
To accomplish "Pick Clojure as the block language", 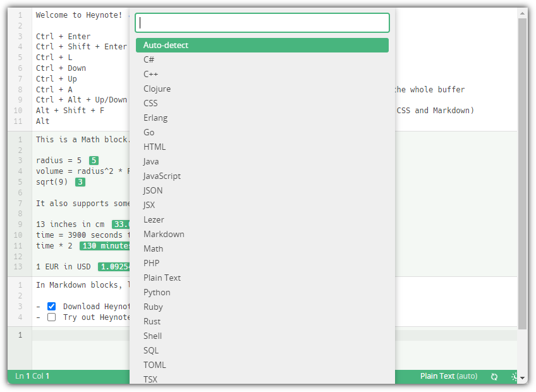I will coord(262,89).
